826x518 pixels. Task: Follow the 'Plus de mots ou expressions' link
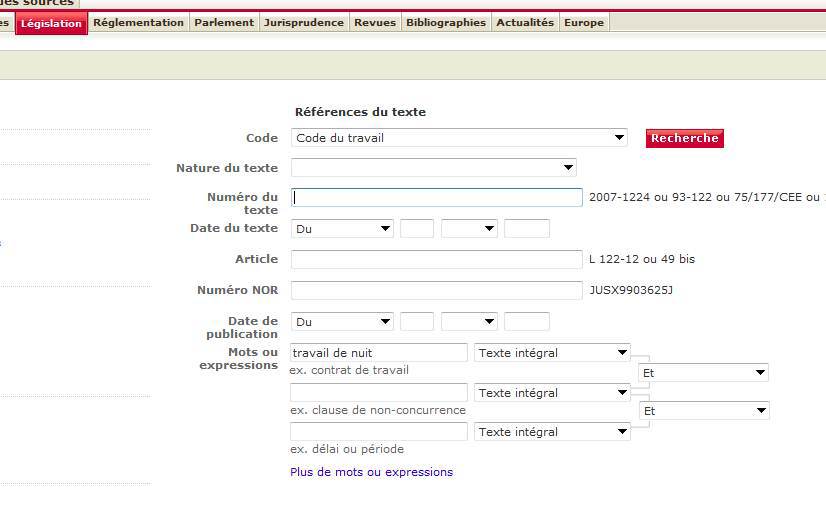[371, 472]
